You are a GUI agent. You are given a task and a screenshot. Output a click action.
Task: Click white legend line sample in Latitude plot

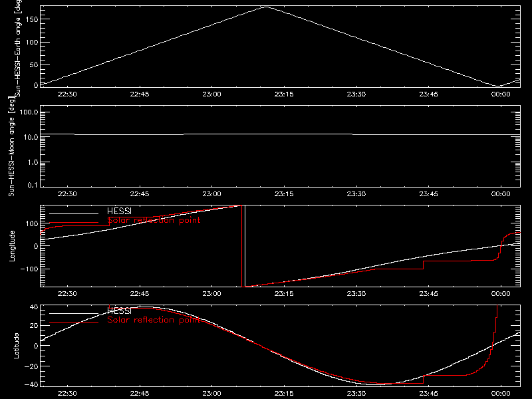(x=74, y=313)
